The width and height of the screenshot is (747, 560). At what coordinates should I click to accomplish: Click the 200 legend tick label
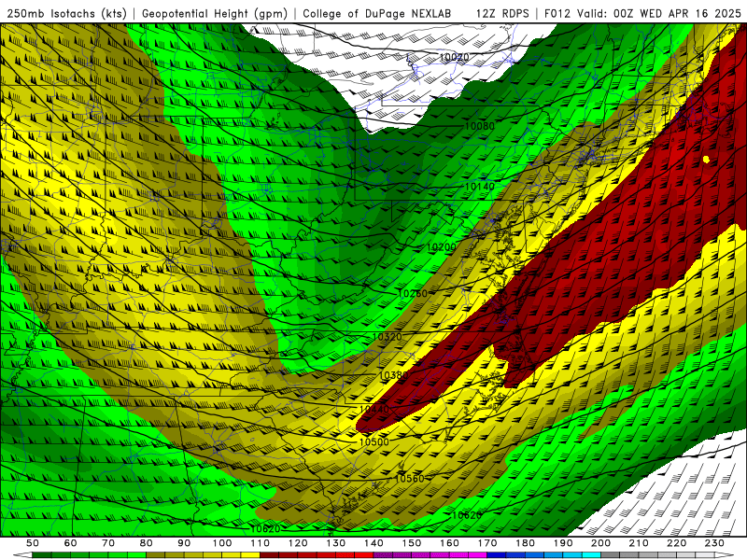click(600, 543)
